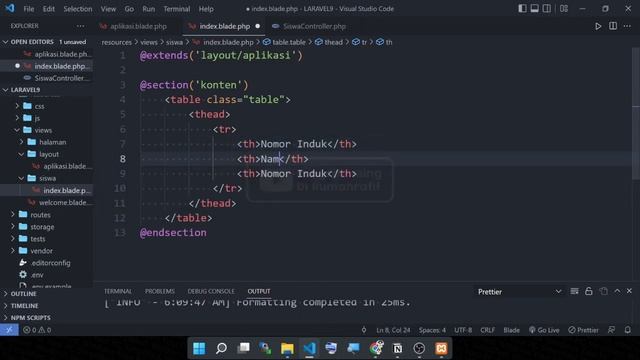Switch to the Problems panel tab
The image size is (640, 360).
pos(160,291)
